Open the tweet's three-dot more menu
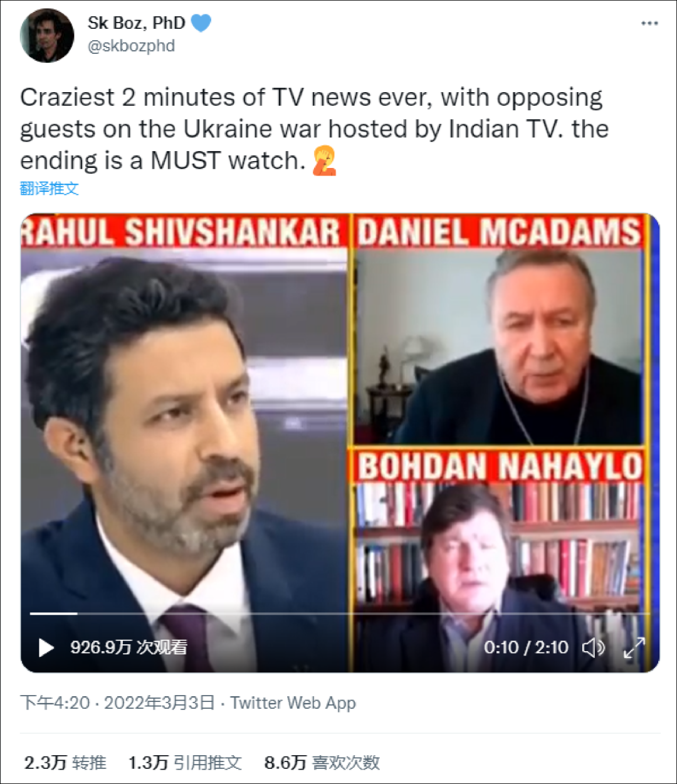The image size is (677, 784). pos(649,24)
